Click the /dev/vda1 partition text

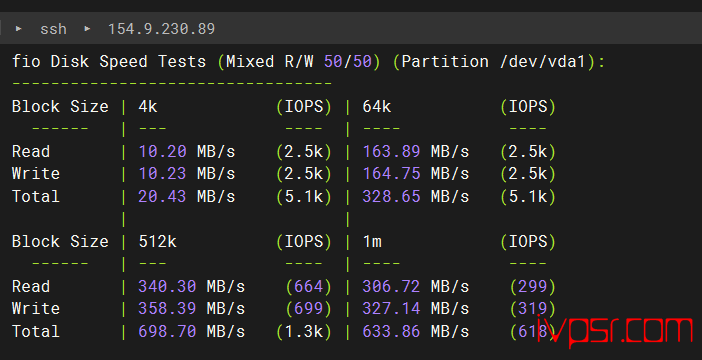point(543,61)
